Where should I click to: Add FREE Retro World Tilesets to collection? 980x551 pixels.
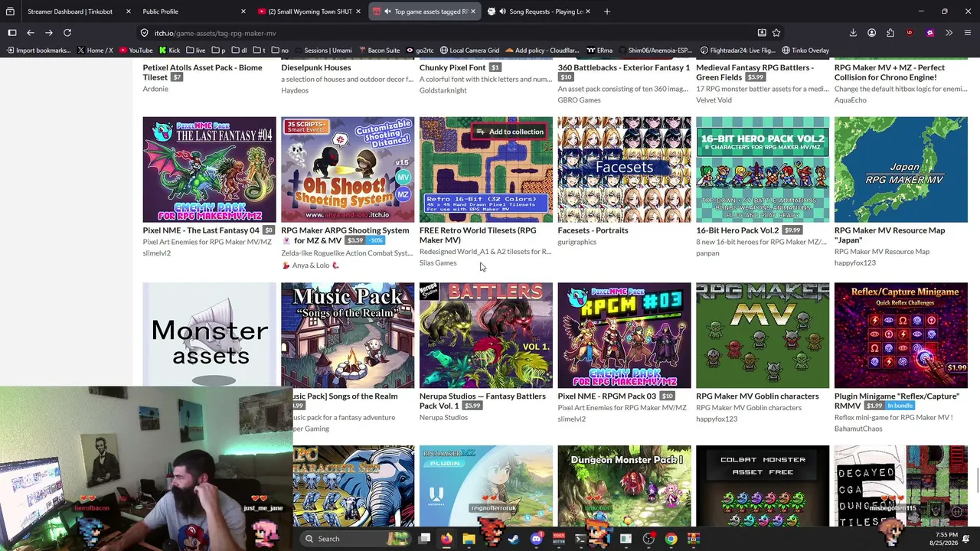pyautogui.click(x=509, y=132)
